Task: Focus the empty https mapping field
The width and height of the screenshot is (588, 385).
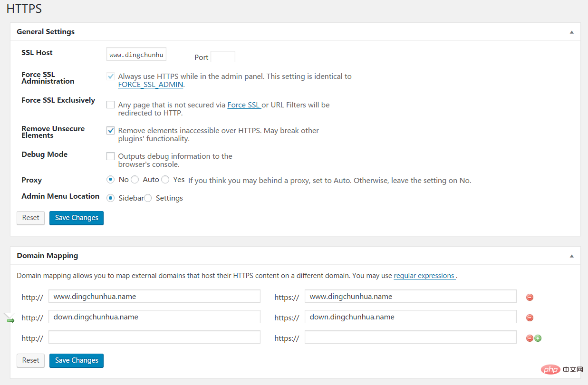Action: [411, 337]
